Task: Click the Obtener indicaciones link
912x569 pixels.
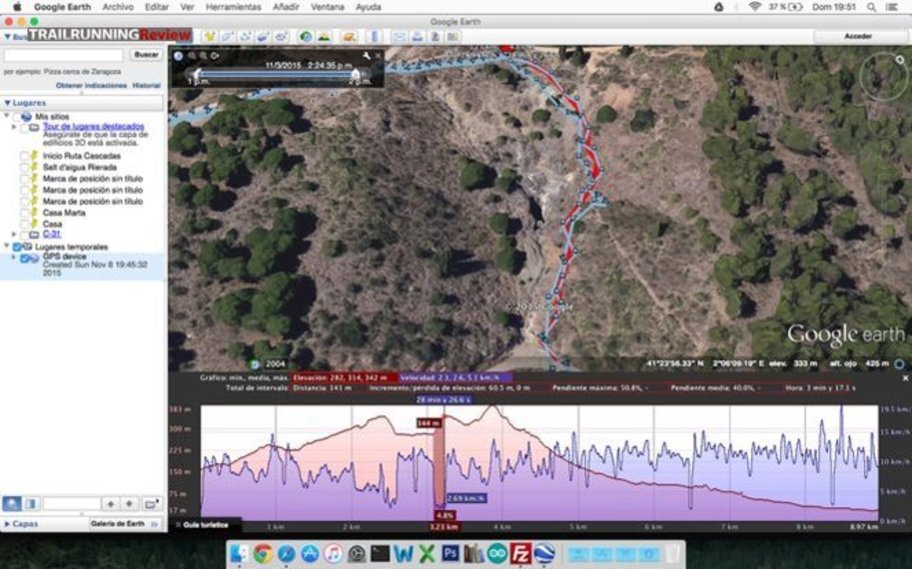Action: click(x=91, y=86)
